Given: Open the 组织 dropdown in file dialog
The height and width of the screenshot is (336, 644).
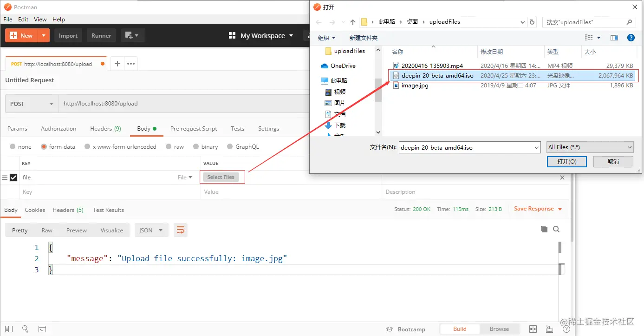Looking at the screenshot, I should [327, 38].
